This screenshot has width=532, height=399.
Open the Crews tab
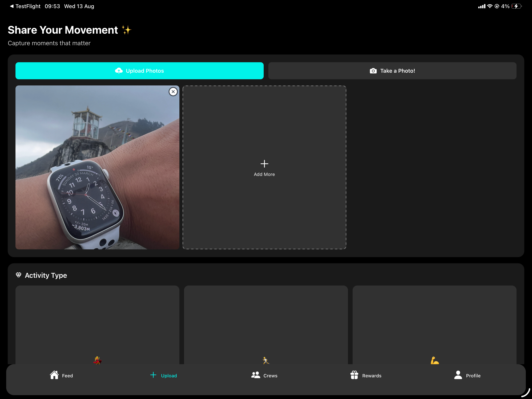coord(264,375)
